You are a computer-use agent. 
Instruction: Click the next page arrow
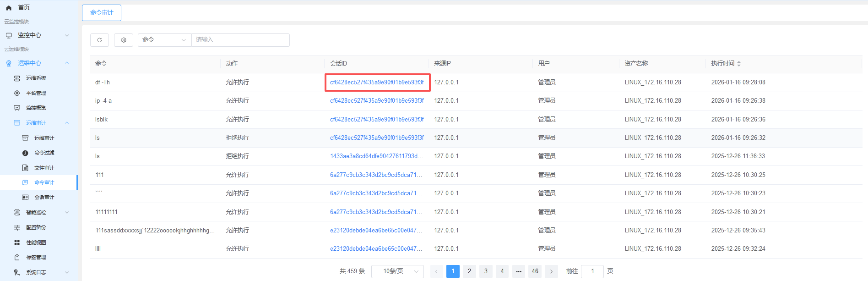point(551,271)
